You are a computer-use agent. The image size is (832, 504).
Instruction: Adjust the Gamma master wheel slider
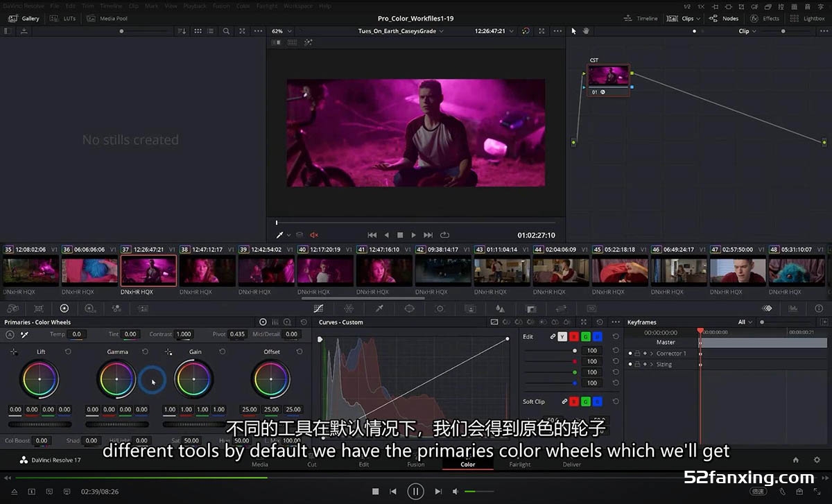(x=116, y=424)
